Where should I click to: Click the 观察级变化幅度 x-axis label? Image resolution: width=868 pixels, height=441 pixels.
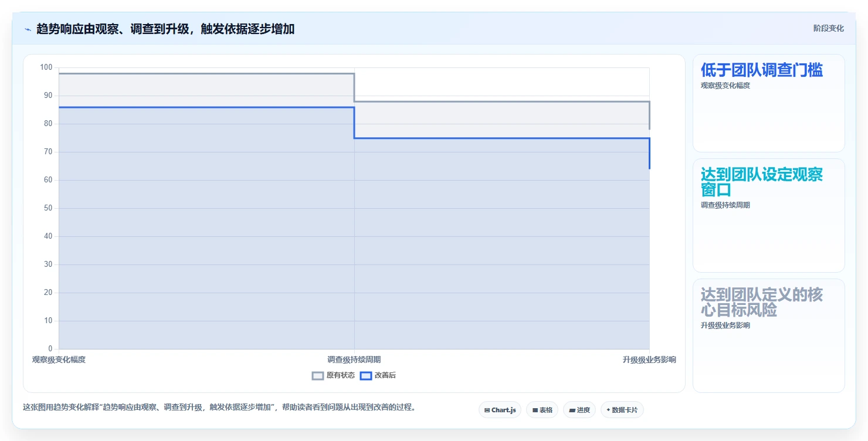click(59, 360)
